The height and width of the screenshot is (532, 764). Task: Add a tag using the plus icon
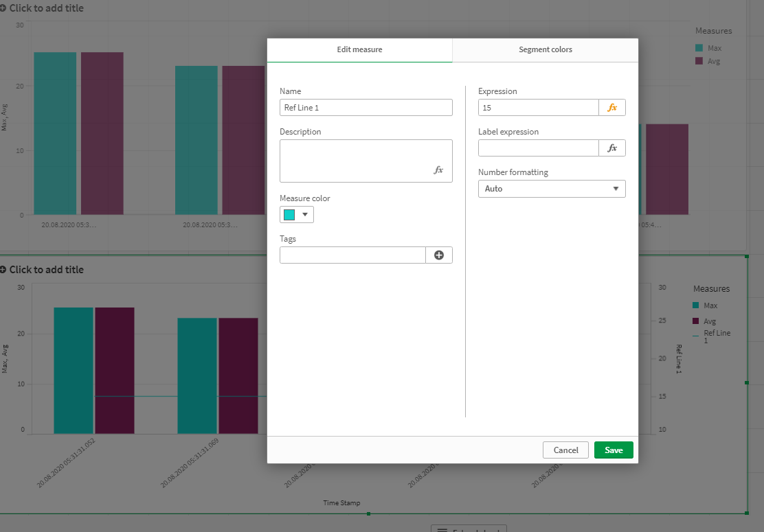tap(438, 255)
